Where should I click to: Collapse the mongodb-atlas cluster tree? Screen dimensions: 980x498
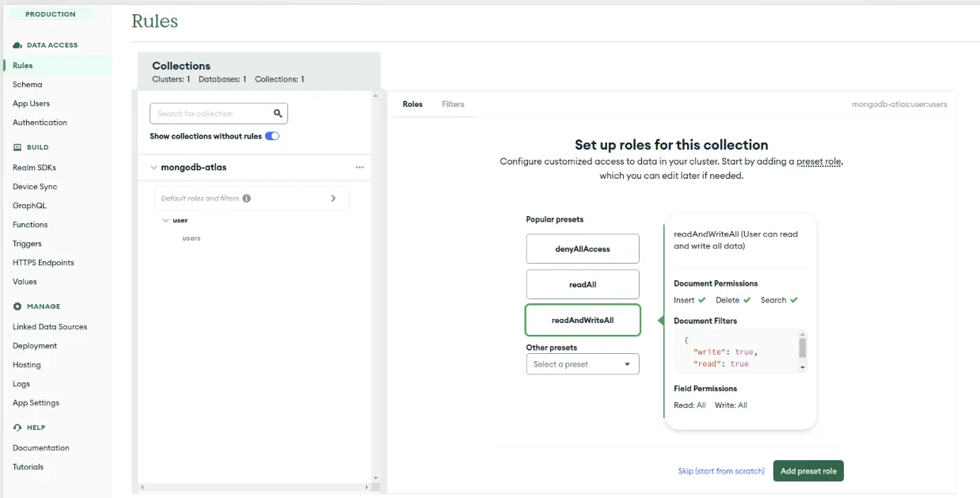click(154, 168)
